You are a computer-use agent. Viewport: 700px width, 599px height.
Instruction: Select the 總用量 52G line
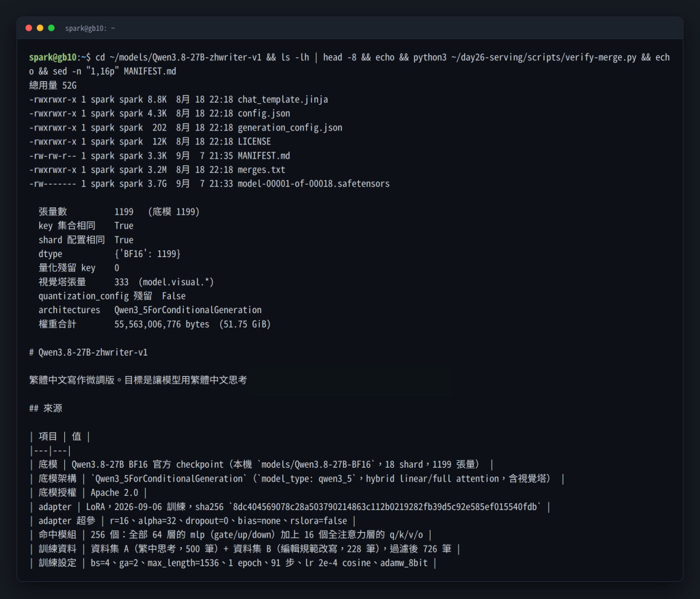coord(53,85)
